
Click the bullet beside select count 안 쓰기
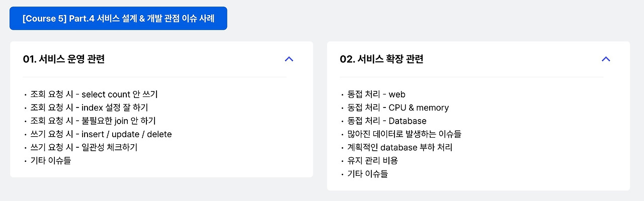point(25,94)
